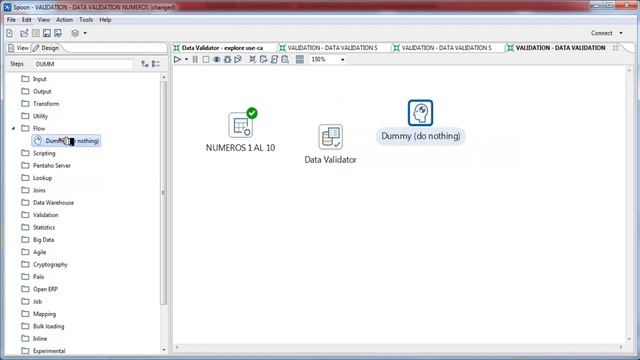Toggle the execution results pane icon
640x360 pixels.
(300, 60)
